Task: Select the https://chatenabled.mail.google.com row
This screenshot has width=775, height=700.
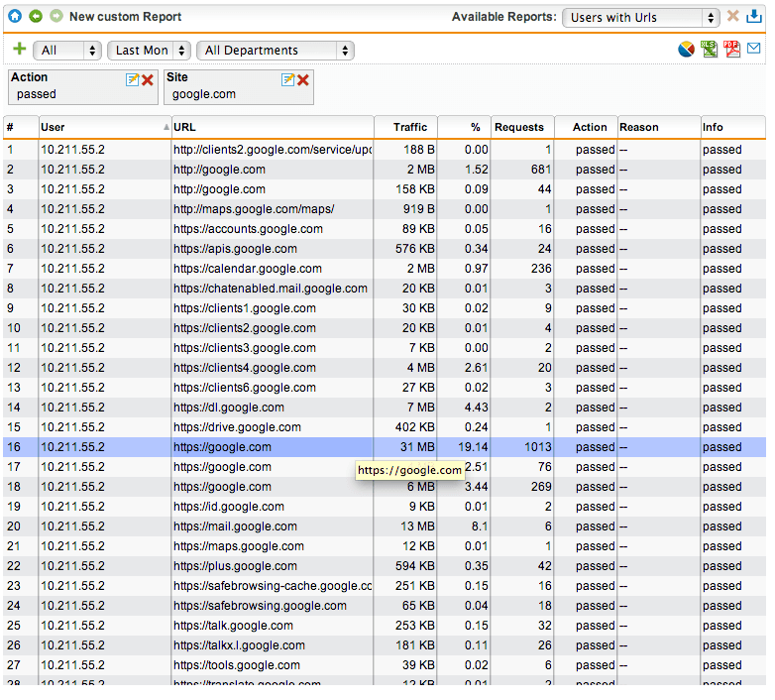Action: tap(385, 289)
